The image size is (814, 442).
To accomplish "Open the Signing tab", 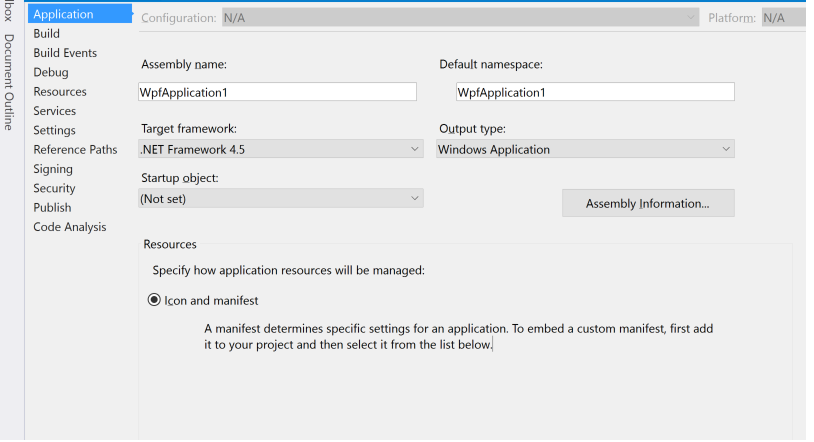I will click(53, 169).
